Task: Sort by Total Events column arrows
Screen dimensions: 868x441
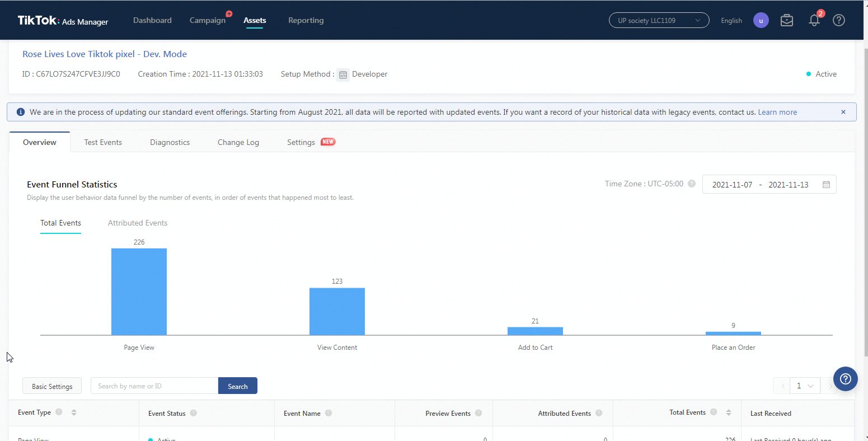Action: [x=729, y=412]
